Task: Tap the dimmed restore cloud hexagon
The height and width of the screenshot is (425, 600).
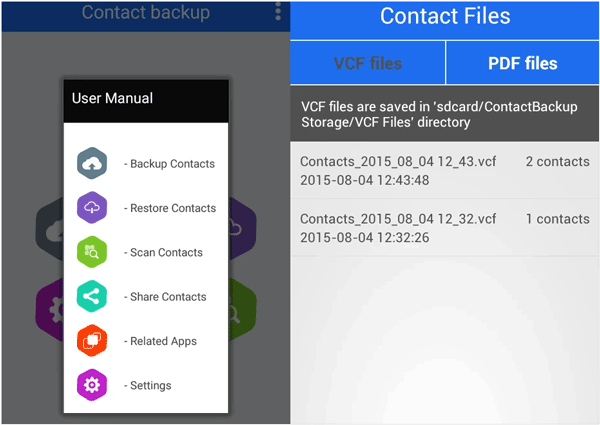Action: click(242, 230)
